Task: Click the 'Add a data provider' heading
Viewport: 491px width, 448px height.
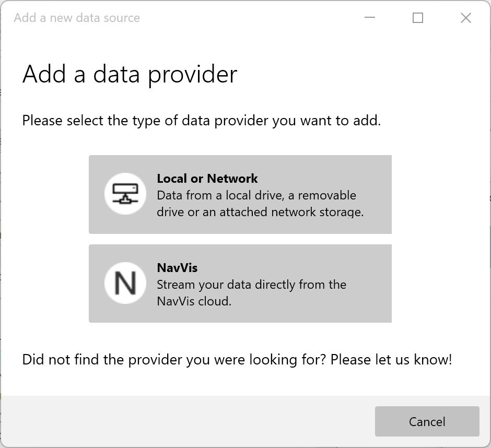Action: 130,74
